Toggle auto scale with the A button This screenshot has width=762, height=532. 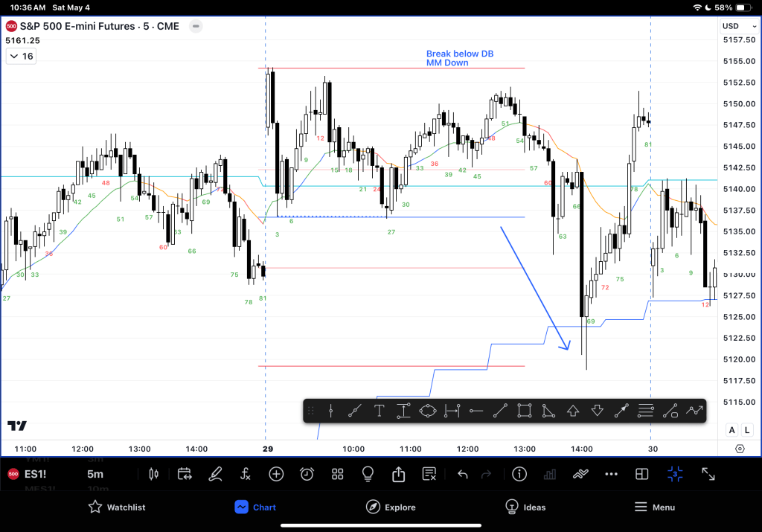pos(731,430)
